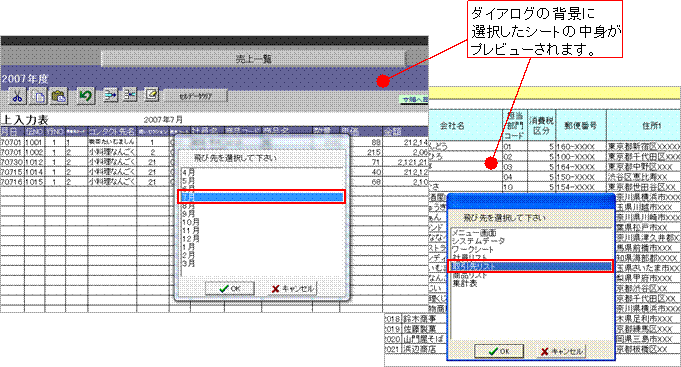This screenshot has width=681, height=367.
Task: Choose 12月 from the jump list
Action: click(190, 238)
